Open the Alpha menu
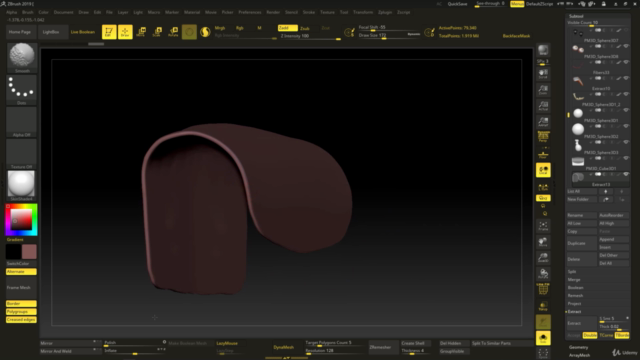This screenshot has height=360, width=640. pyautogui.click(x=11, y=12)
